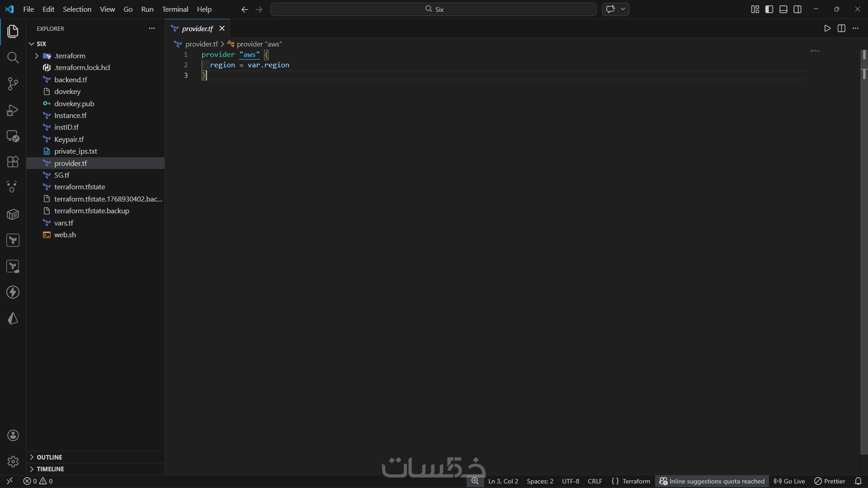Expand the .terraform folder
The width and height of the screenshot is (868, 488).
pos(70,56)
